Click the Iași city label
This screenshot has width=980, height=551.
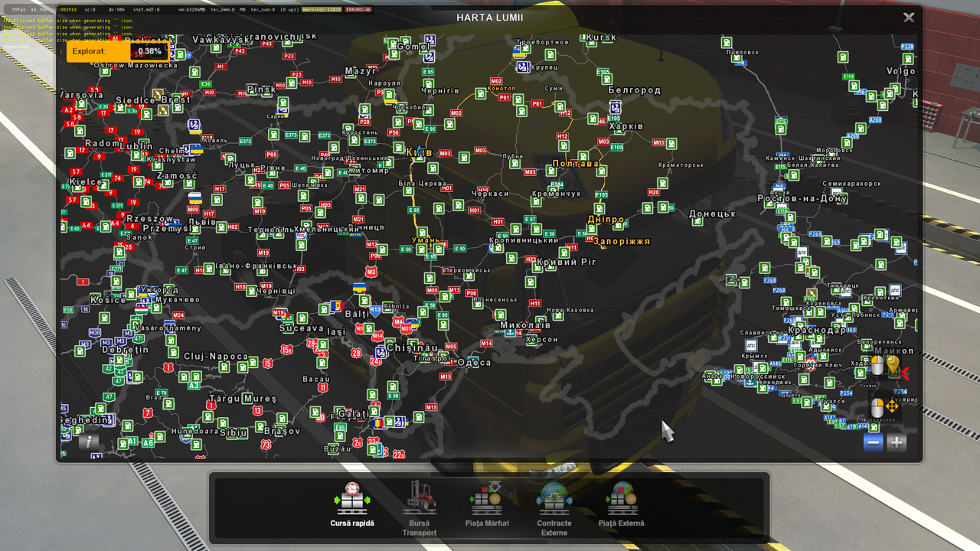click(337, 331)
